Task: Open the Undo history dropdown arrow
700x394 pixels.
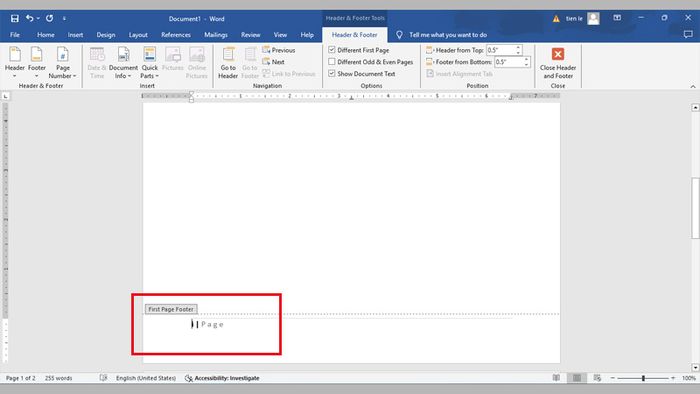Action: 38,18
